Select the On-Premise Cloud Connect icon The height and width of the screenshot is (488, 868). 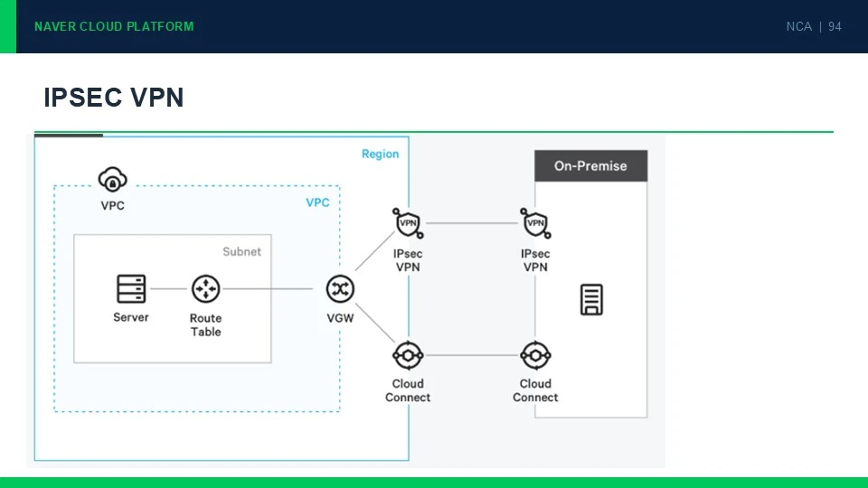pyautogui.click(x=535, y=355)
